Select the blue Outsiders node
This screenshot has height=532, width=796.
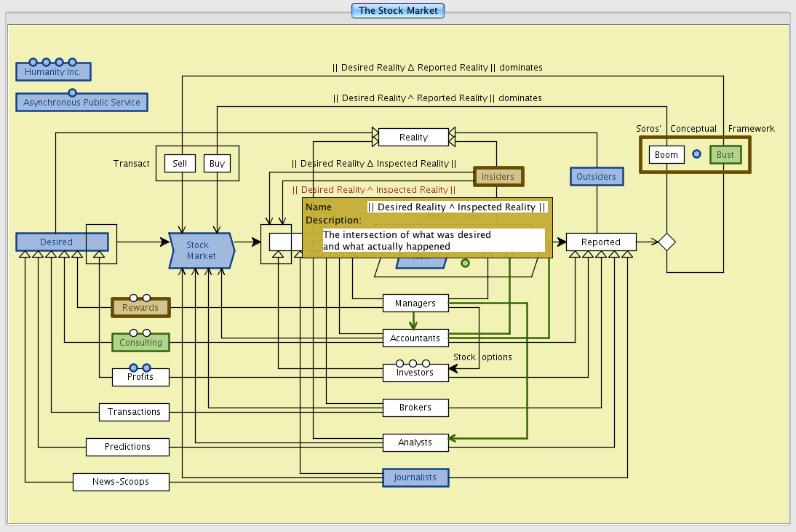(596, 176)
